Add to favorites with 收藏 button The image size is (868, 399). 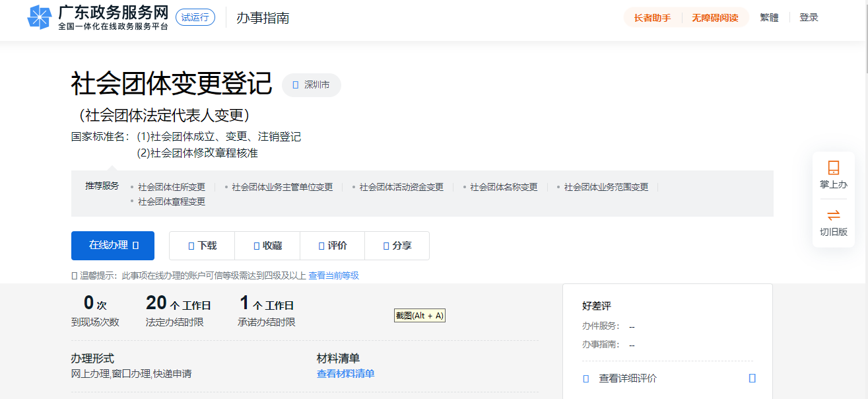(x=267, y=246)
